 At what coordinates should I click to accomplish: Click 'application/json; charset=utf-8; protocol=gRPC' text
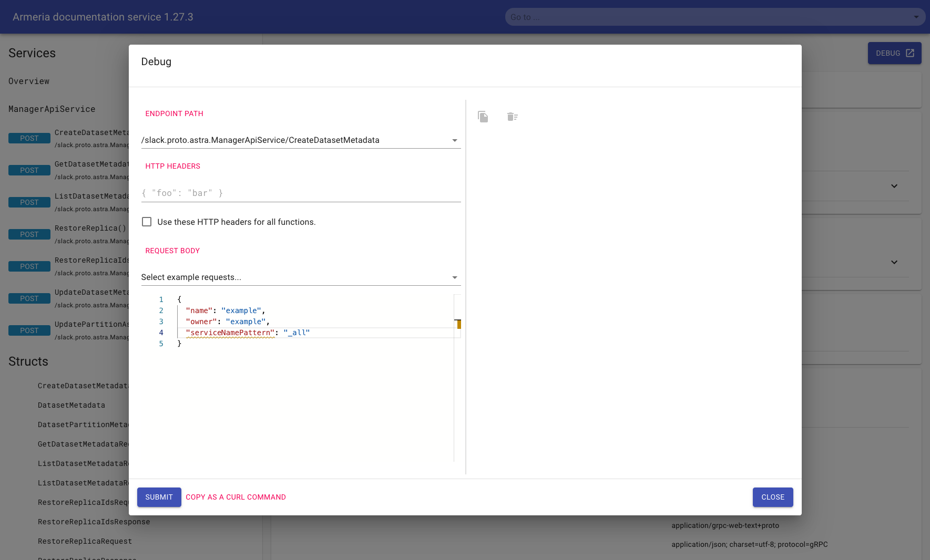[x=749, y=544]
